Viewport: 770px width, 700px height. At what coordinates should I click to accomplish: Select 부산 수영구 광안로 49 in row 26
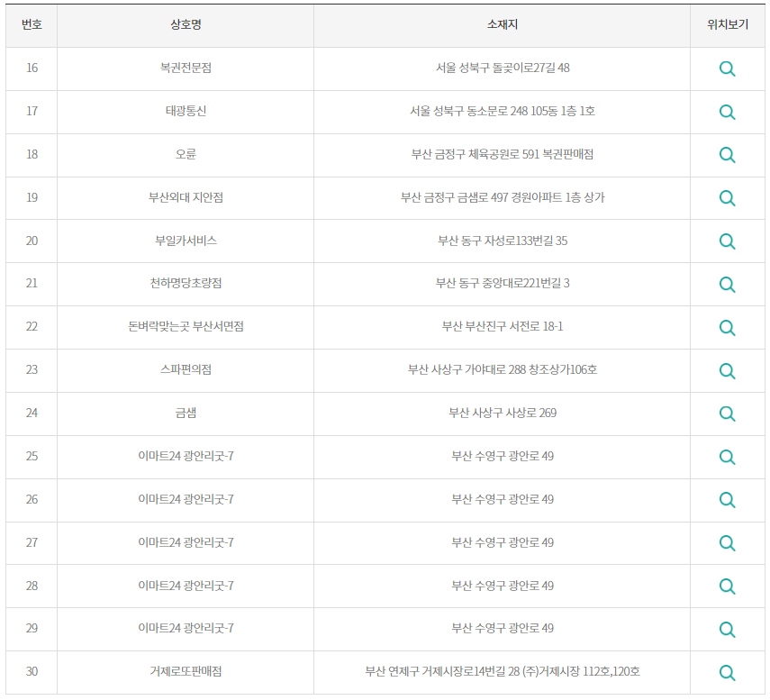(503, 500)
